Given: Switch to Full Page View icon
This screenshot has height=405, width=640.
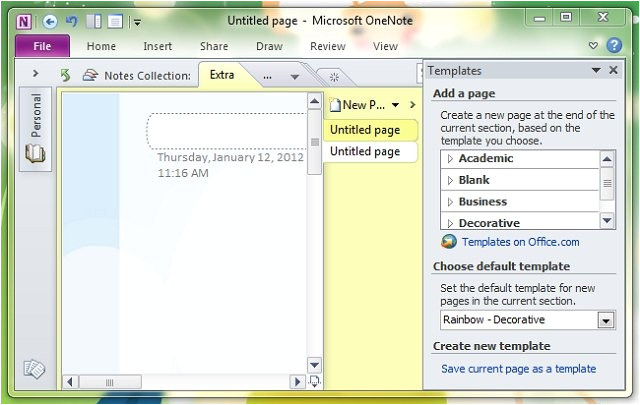Looking at the screenshot, I should tap(115, 21).
